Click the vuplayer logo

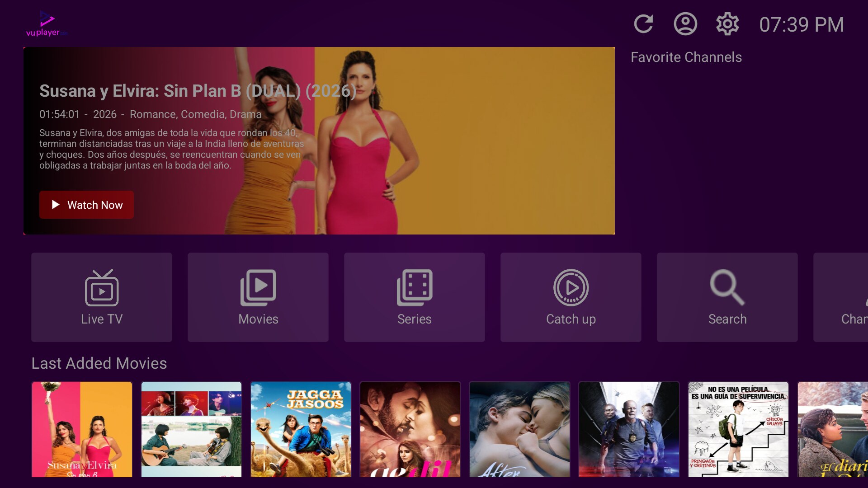(47, 23)
